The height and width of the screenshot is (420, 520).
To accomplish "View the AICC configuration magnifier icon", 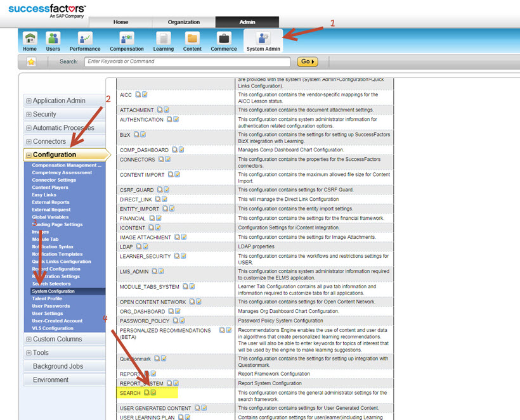I will 138,94.
